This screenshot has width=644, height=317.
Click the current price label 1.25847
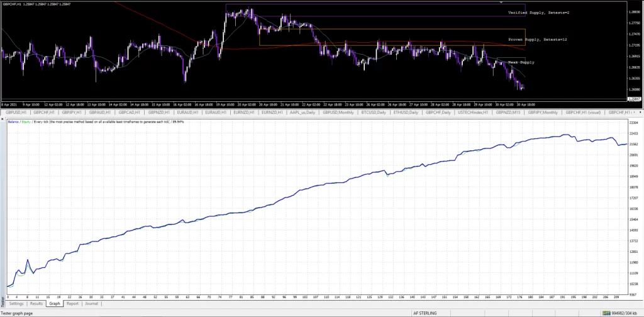[635, 99]
